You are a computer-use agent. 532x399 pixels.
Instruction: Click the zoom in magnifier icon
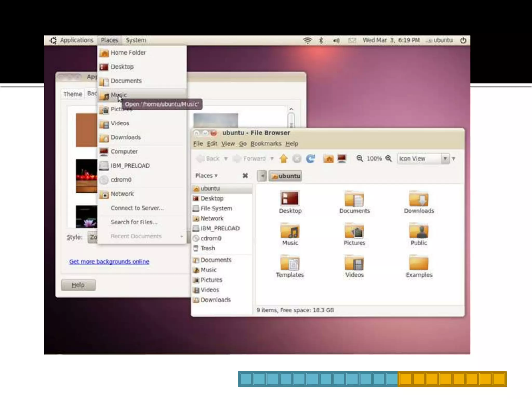click(389, 158)
